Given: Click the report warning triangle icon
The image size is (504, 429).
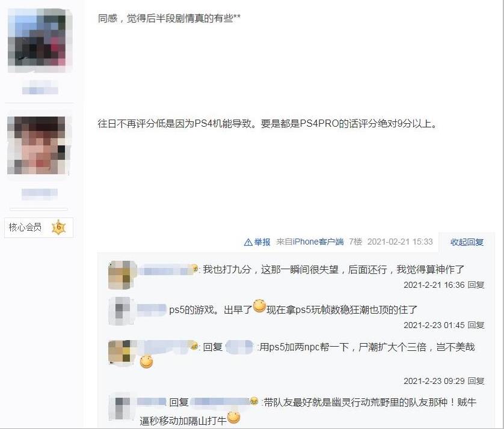Looking at the screenshot, I should [x=248, y=242].
